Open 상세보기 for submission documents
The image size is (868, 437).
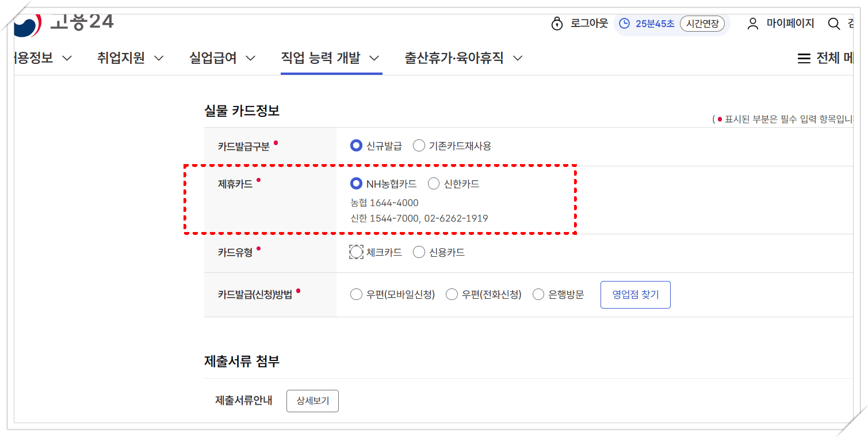pos(312,401)
